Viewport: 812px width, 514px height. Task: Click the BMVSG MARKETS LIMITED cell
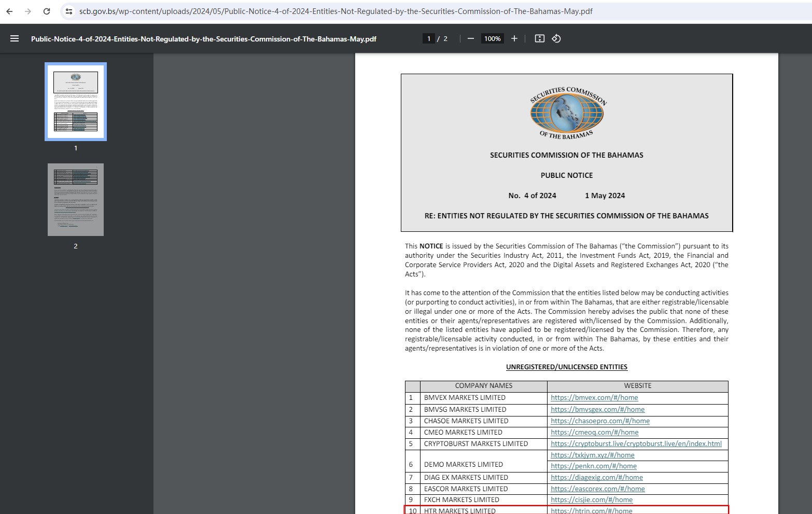(483, 409)
